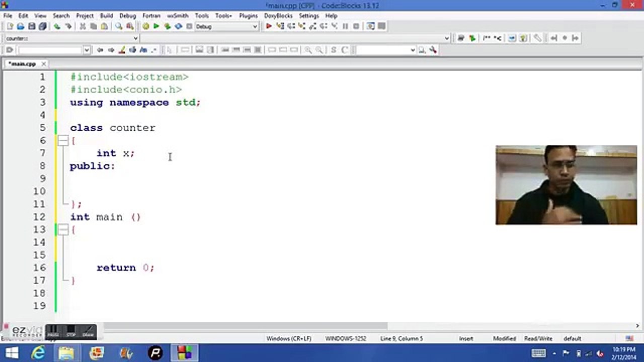The image size is (644, 362).
Task: Click 'Read/Write' in status bar
Action: tap(538, 338)
